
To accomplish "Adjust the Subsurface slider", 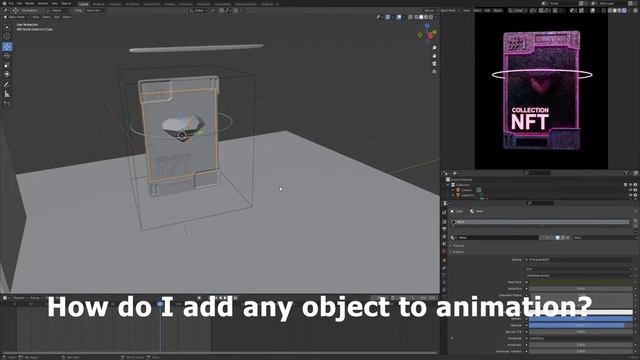I will (581, 289).
